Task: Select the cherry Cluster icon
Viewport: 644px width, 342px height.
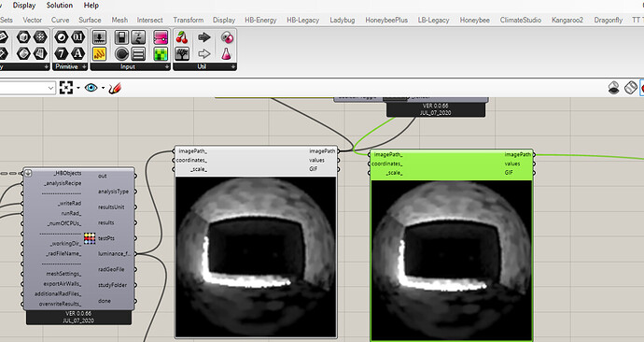Action: 182,37
